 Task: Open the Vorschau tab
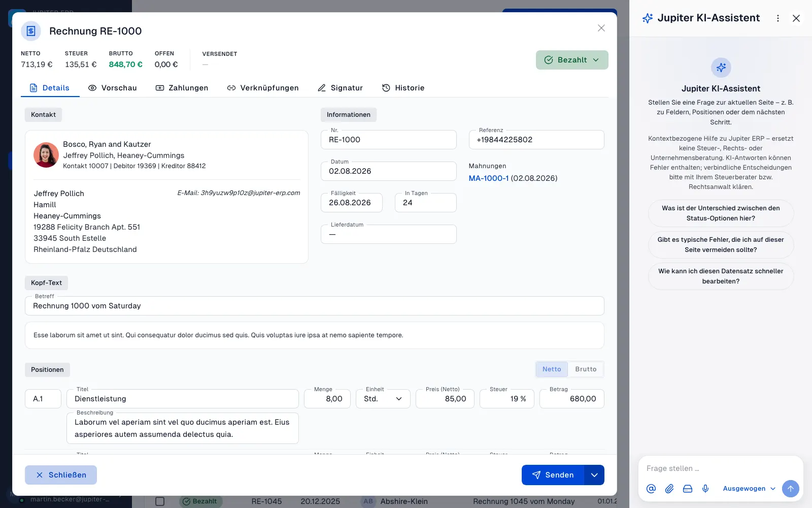pos(113,88)
